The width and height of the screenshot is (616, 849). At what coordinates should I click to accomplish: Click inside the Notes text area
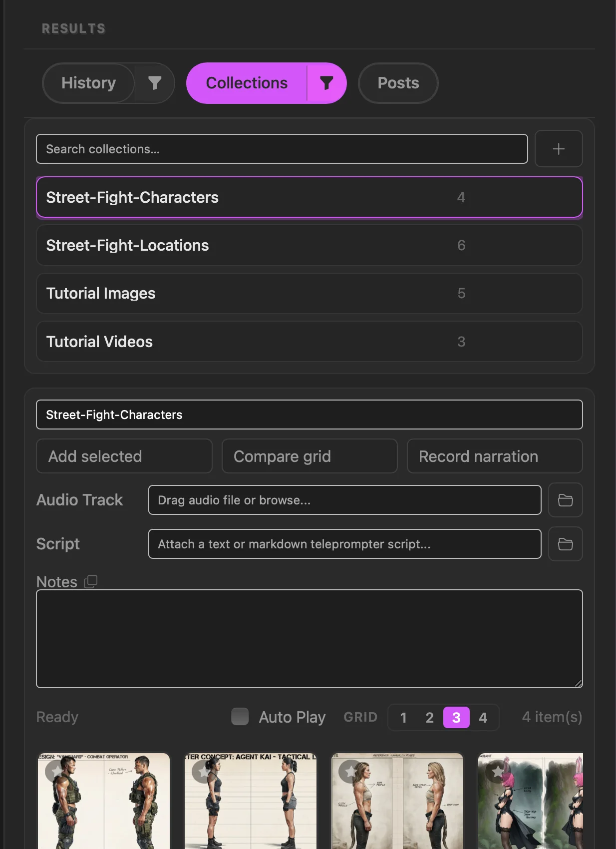(309, 639)
